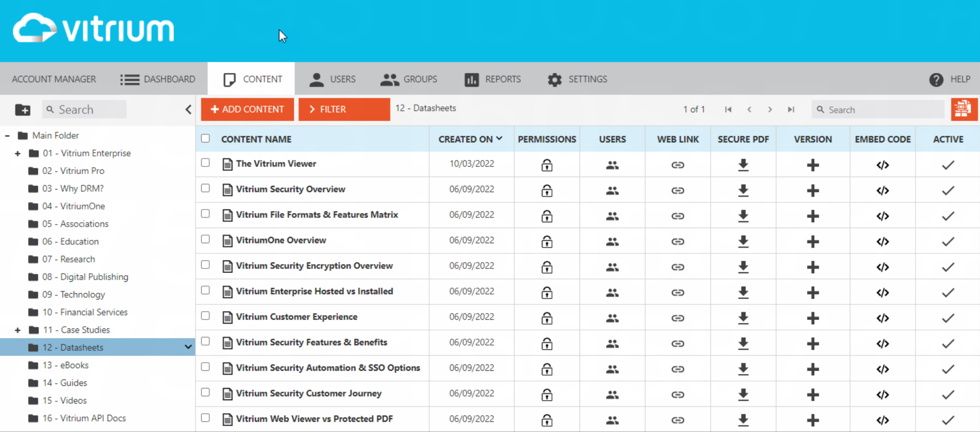Screen dimensions: 980x432
Task: Download secure PDF of Vitrium Customer Experience
Action: click(x=743, y=318)
